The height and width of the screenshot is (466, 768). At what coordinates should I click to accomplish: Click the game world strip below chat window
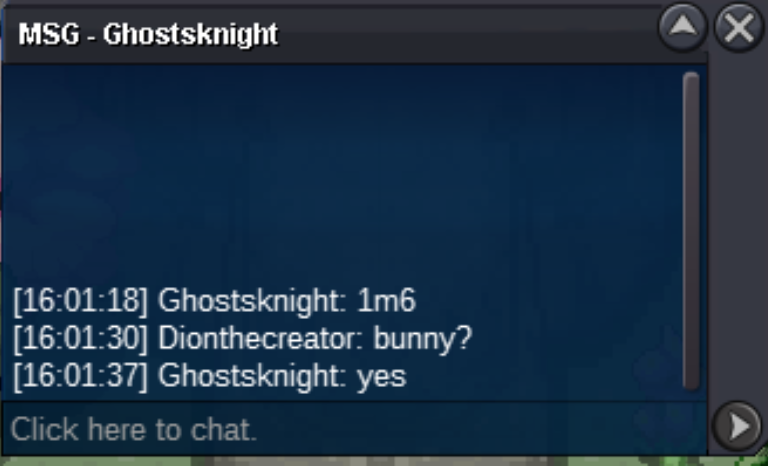(382, 462)
